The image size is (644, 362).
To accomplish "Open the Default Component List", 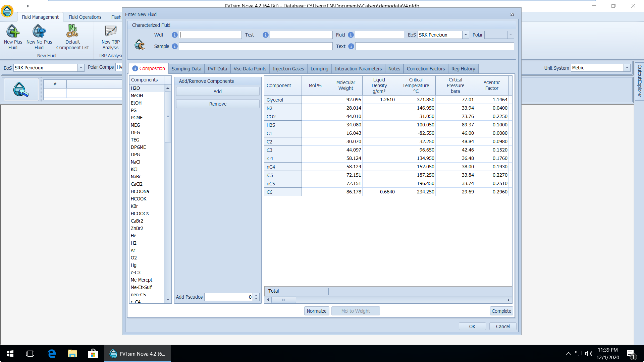I will tap(72, 37).
